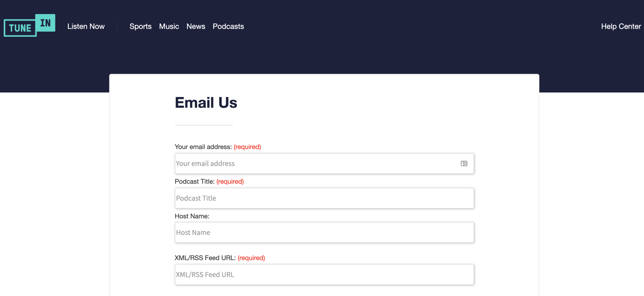Click the contact card icon in email field

pos(464,164)
